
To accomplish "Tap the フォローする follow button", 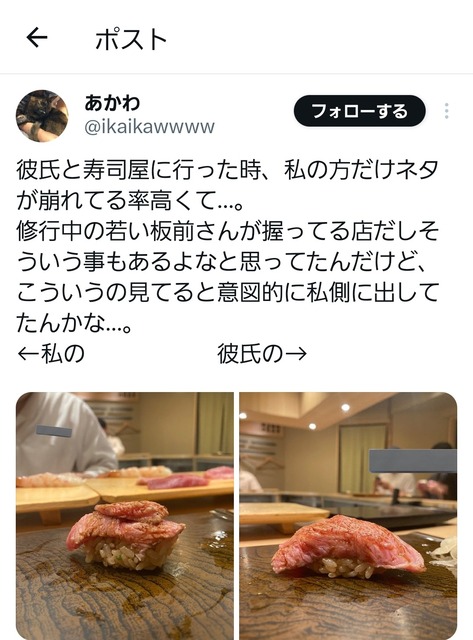I will 360,111.
